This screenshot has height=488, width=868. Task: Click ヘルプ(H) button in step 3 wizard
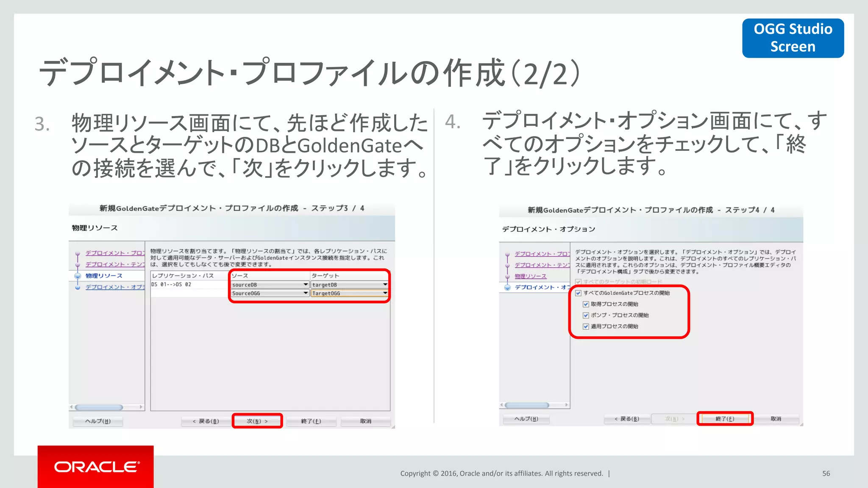(x=98, y=421)
